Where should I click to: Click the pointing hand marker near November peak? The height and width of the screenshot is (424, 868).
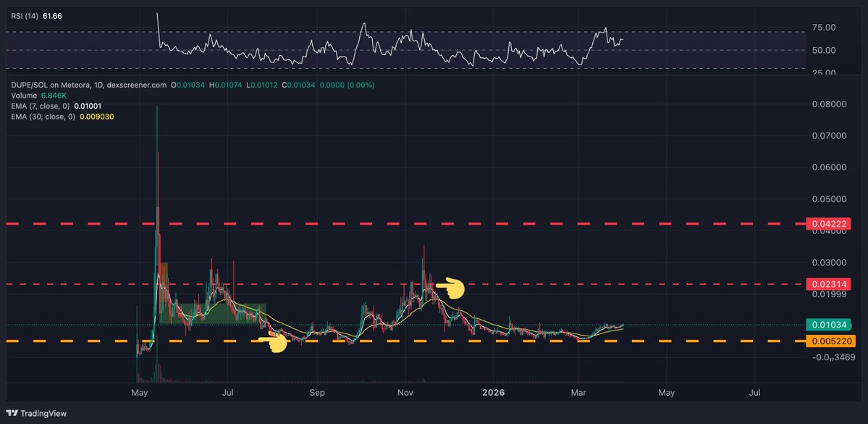[450, 288]
